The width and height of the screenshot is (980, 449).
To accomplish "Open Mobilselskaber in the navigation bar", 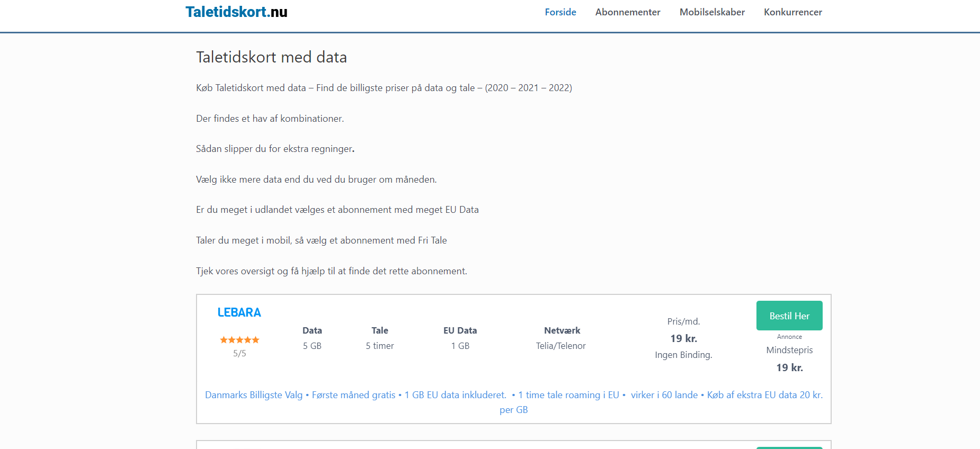I will (711, 12).
